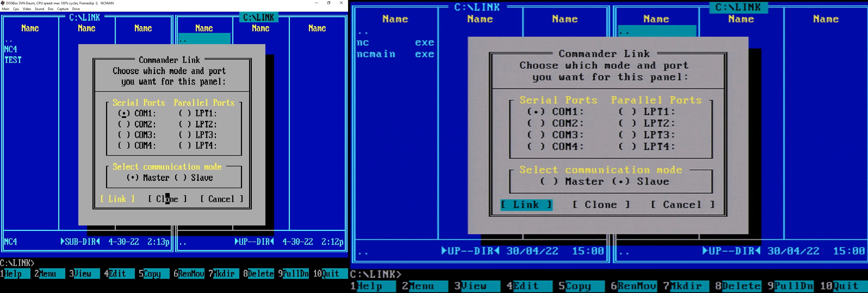Click 5Copy function key in right window

(x=581, y=286)
